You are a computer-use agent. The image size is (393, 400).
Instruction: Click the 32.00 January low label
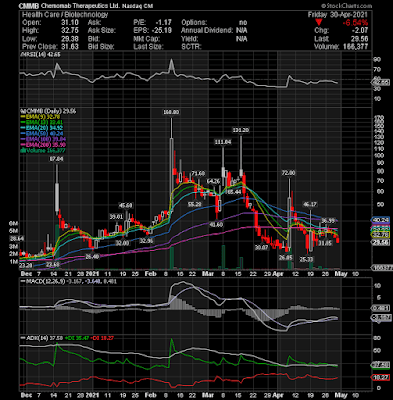tap(122, 243)
